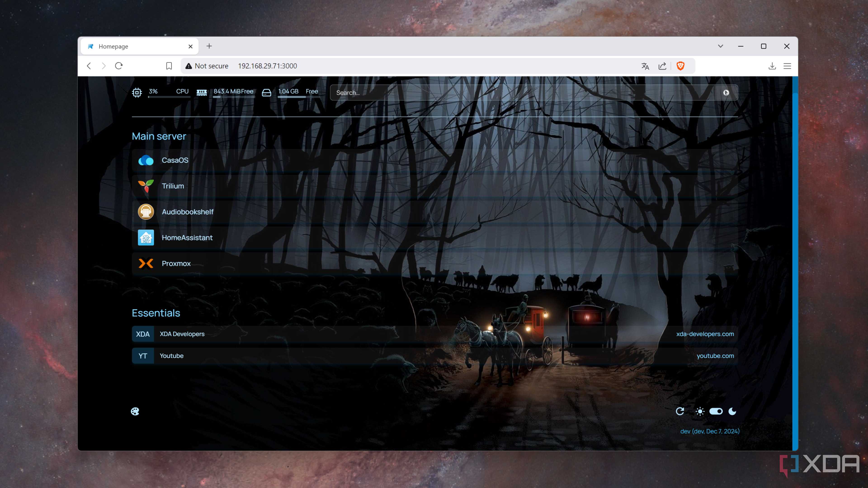Click the CasaOS service label
Screen dimensions: 868x488
(x=175, y=160)
